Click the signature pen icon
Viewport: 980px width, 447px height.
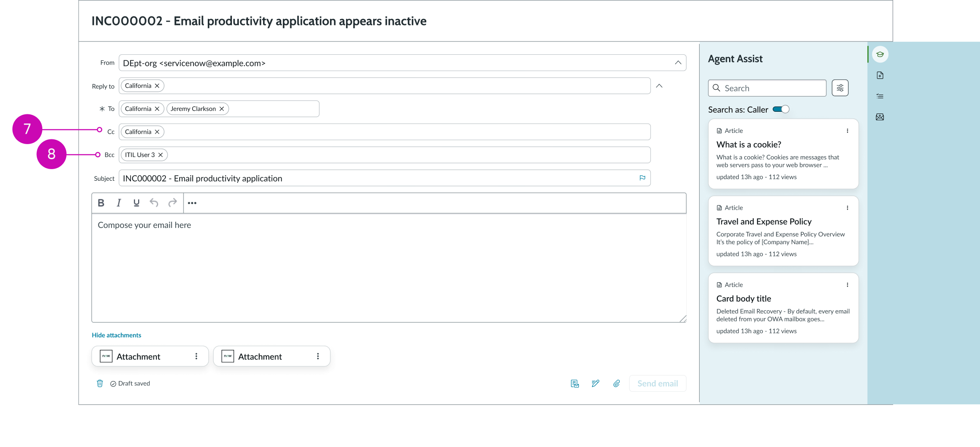pyautogui.click(x=596, y=384)
